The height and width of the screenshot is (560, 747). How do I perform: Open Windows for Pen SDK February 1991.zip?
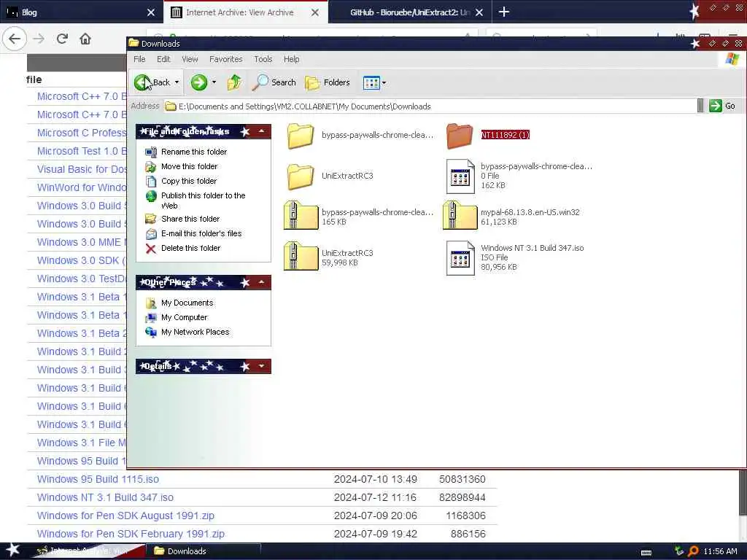(x=131, y=534)
